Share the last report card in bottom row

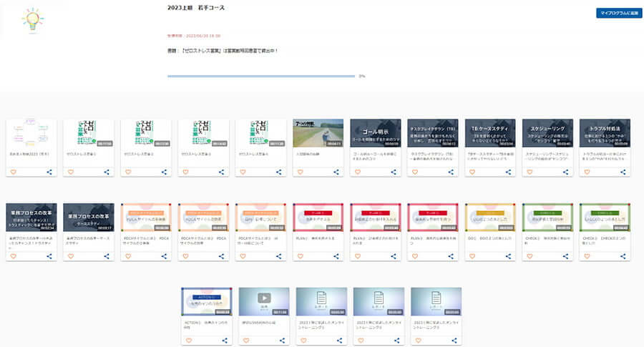[454, 341]
